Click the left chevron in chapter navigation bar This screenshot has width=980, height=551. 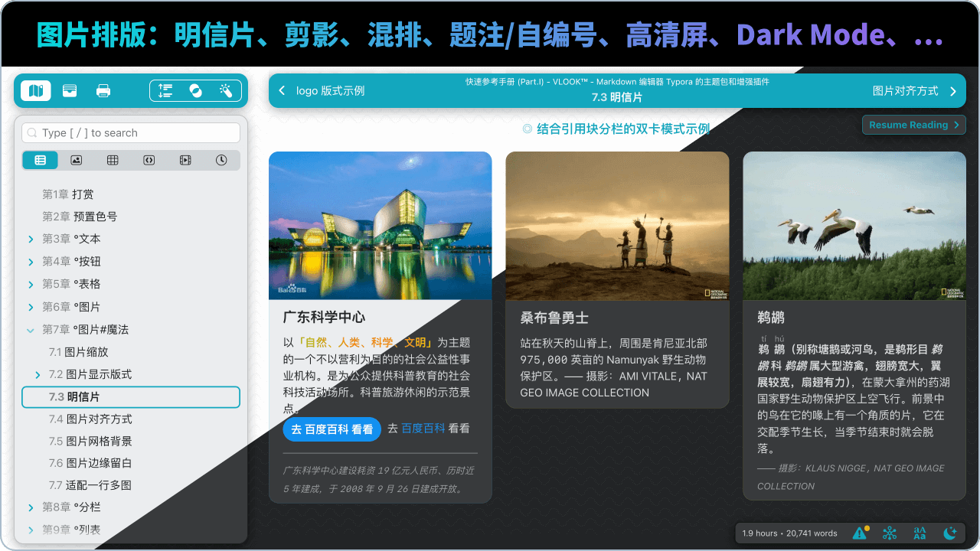282,91
